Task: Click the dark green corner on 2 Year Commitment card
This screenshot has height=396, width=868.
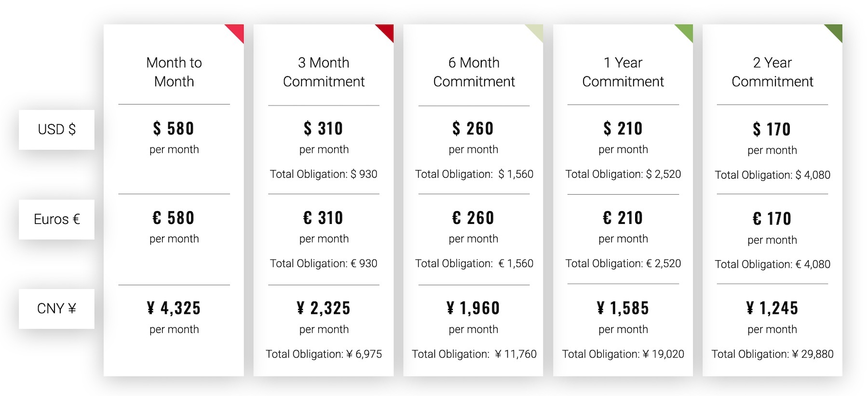Action: click(x=836, y=31)
